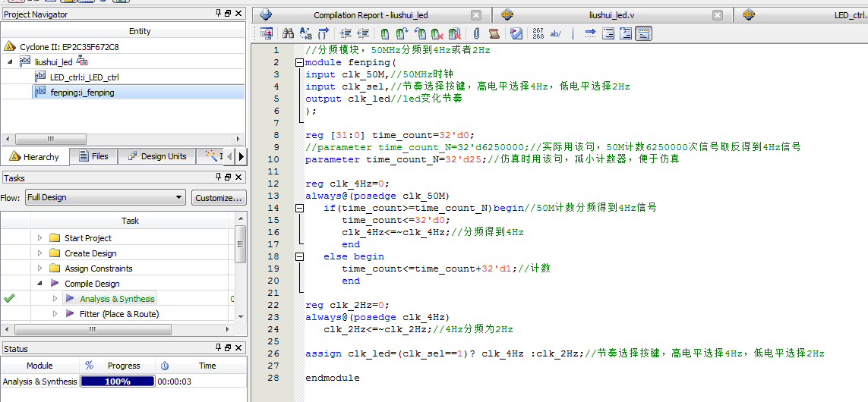Click the scroll-shaped icon in editor toolbar
This screenshot has height=402, width=868.
click(x=494, y=33)
